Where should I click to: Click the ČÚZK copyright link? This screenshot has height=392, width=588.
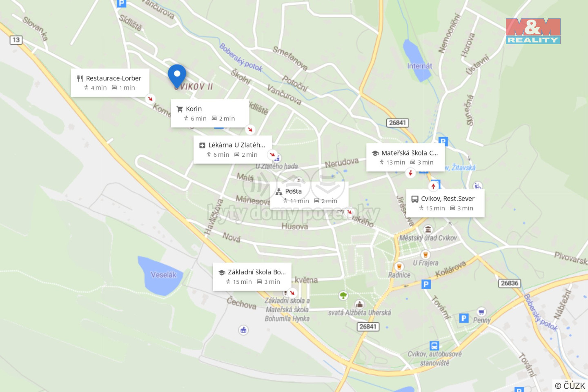pos(570,385)
